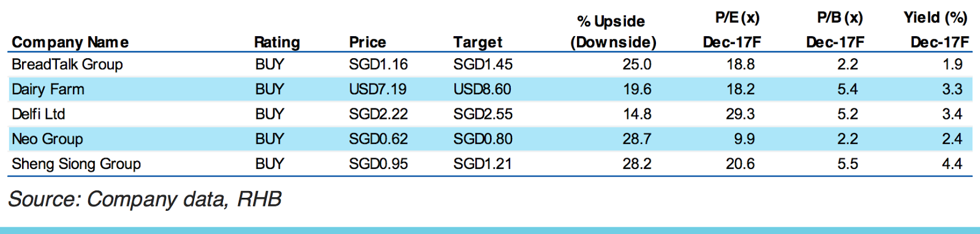Click the Sheng Siong Group cell
This screenshot has width=980, height=234.
coord(77,164)
